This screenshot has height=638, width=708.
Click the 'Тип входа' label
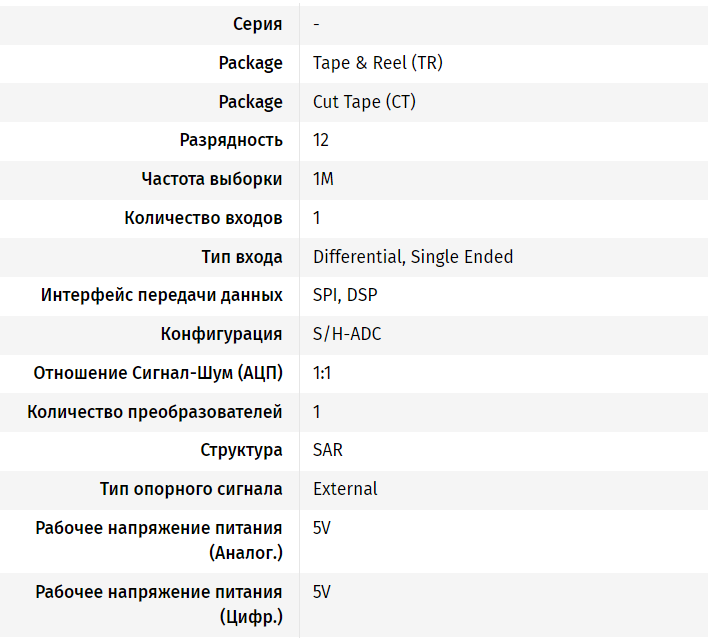pyautogui.click(x=242, y=257)
